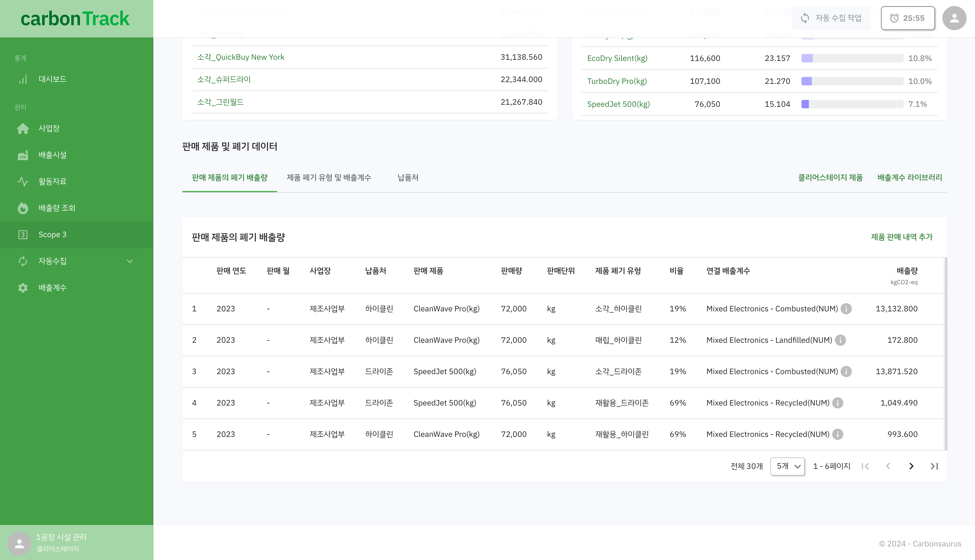
Task: Open the 5개 rows-per-page dropdown
Action: 788,466
